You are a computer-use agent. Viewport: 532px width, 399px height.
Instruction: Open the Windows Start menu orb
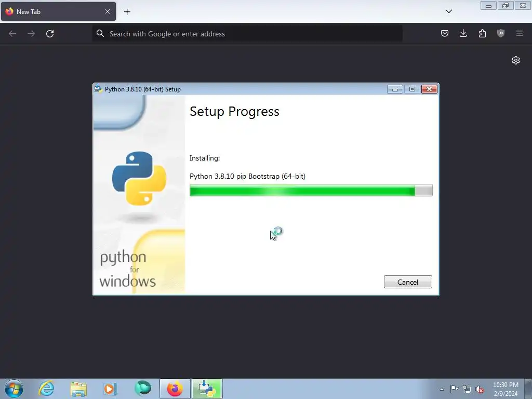click(14, 389)
